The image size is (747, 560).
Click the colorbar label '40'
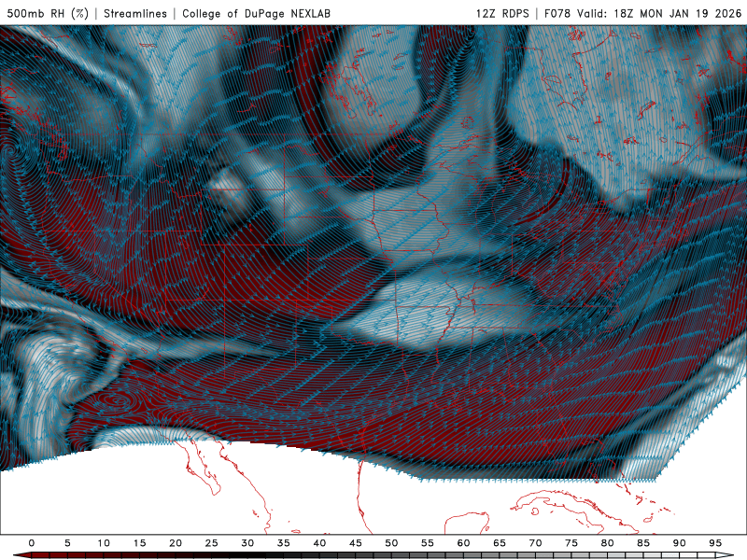tap(319, 543)
